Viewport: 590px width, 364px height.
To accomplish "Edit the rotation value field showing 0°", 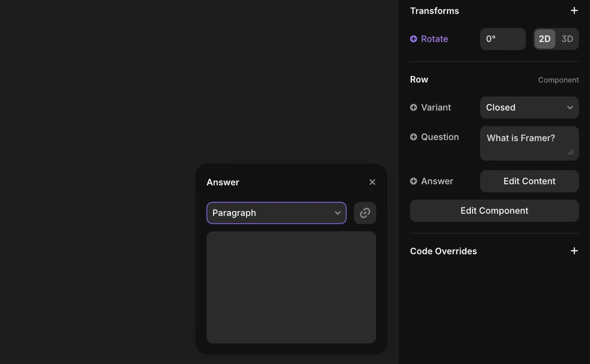I will pos(503,39).
